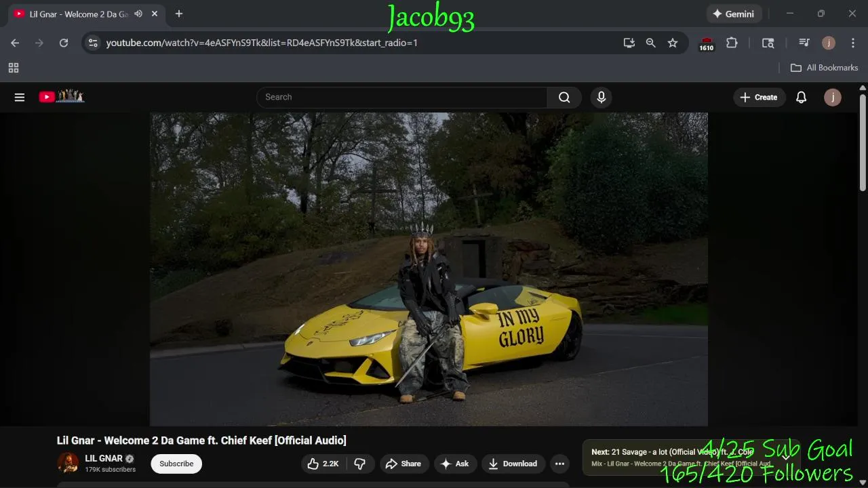View site information icon in address bar
This screenshot has width=868, height=488.
(x=93, y=43)
